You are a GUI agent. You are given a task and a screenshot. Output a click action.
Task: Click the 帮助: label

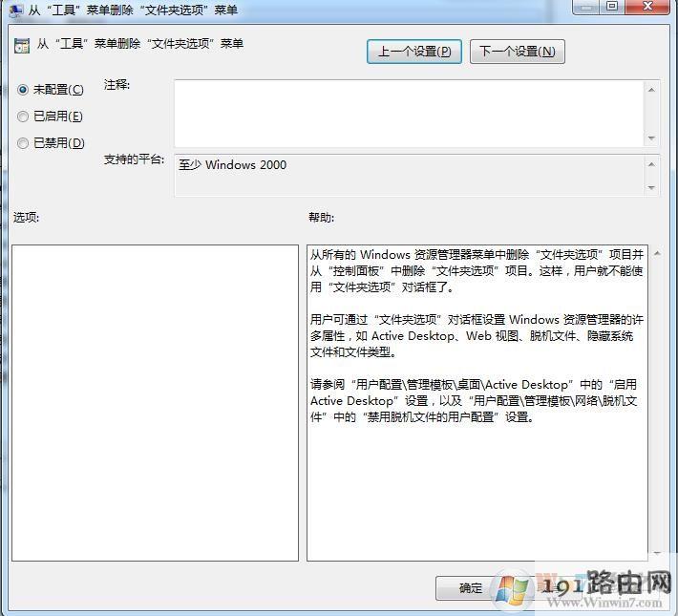[321, 217]
